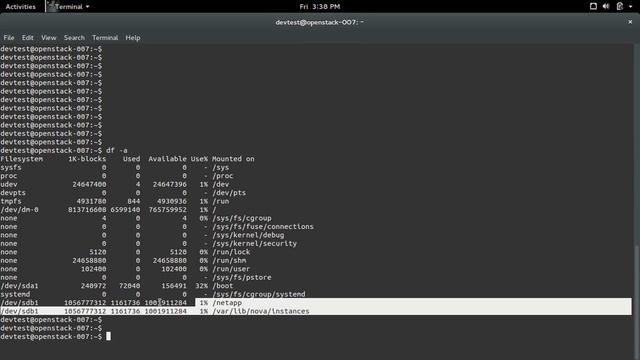Open the Terminal app menu in top bar
This screenshot has height=360, width=640.
69,7
